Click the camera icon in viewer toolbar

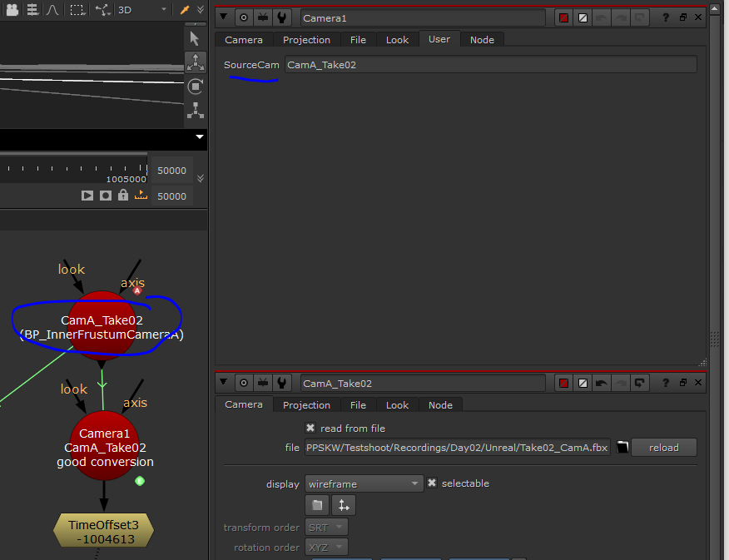pos(12,10)
